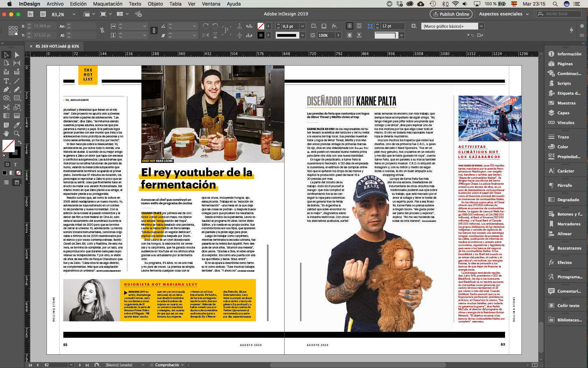
Task: Open the Archivo menu
Action: click(55, 4)
